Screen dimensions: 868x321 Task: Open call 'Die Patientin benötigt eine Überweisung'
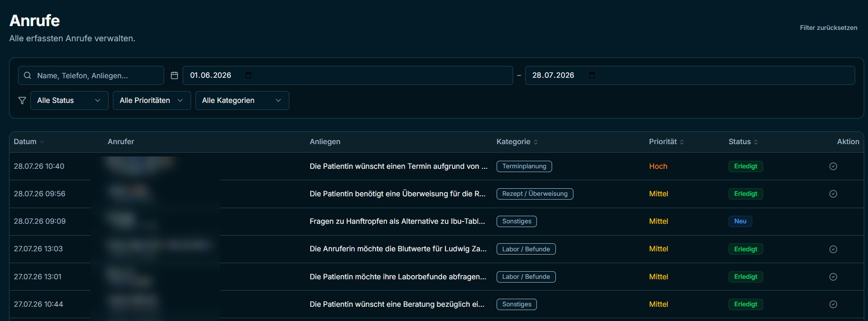(x=397, y=194)
